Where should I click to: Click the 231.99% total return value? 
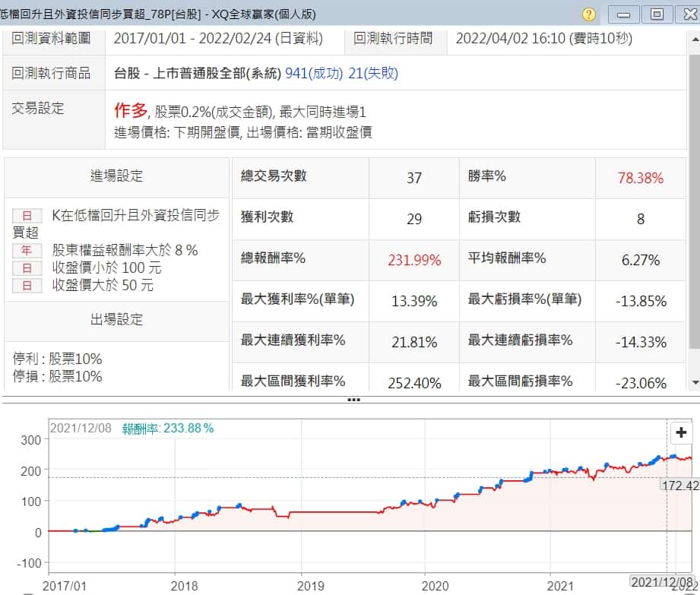coord(414,260)
